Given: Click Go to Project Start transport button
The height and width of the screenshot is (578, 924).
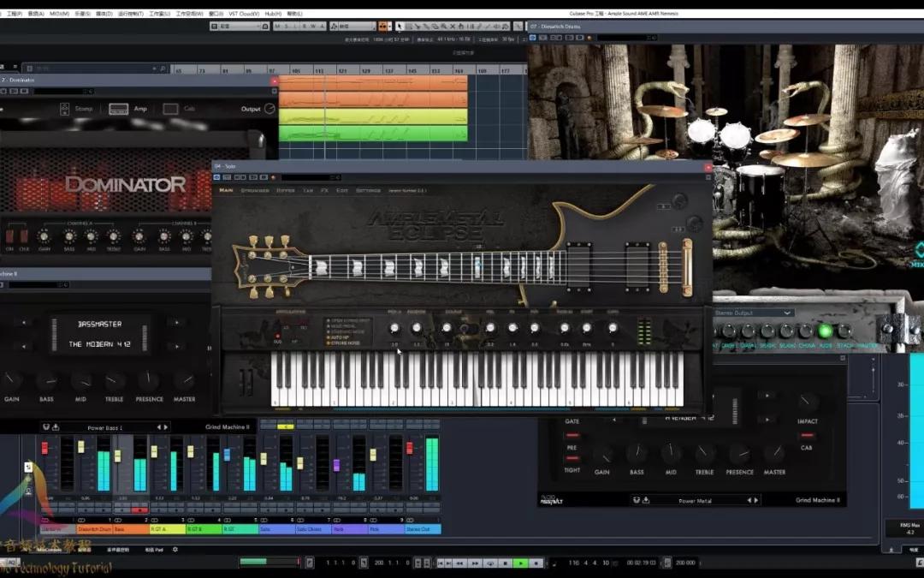Looking at the screenshot, I should point(441,563).
